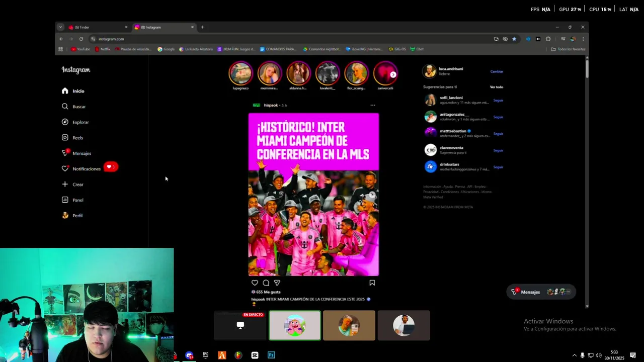
Task: Follow drinksstars with Seguir
Action: coord(498,167)
